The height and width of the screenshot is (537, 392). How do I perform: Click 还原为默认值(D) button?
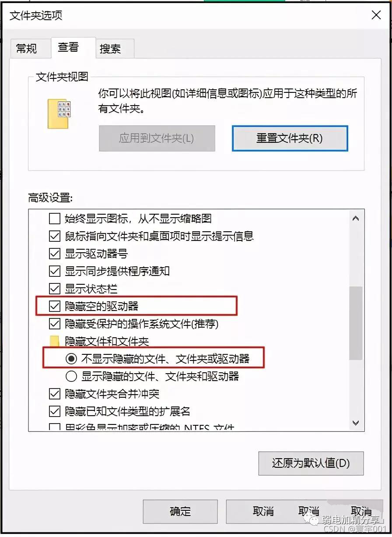pyautogui.click(x=311, y=463)
